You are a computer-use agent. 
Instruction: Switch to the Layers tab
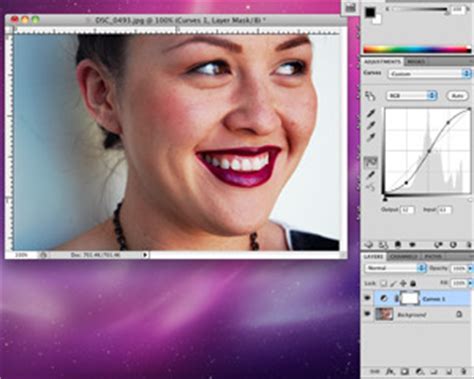click(373, 257)
